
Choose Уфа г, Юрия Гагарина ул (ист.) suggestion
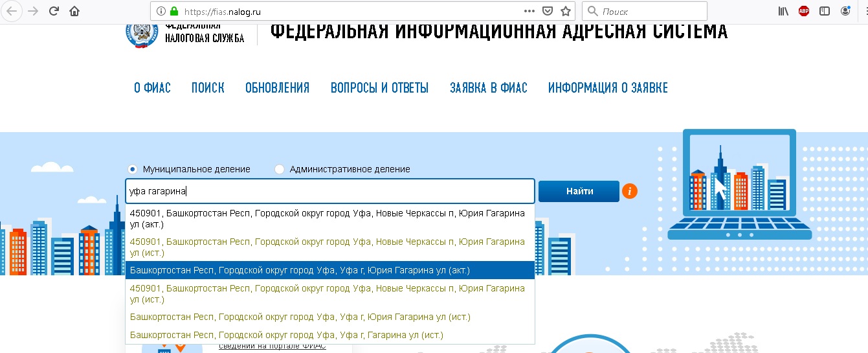click(x=330, y=317)
